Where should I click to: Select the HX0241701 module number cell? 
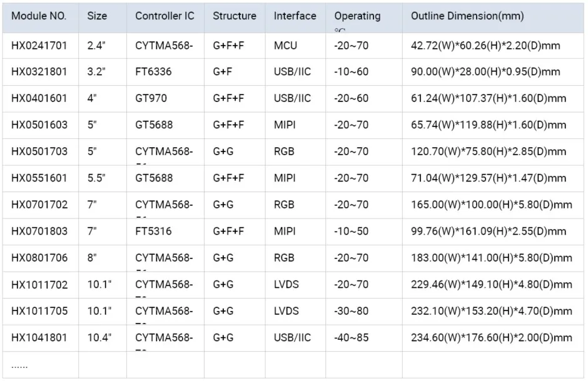[x=39, y=45]
